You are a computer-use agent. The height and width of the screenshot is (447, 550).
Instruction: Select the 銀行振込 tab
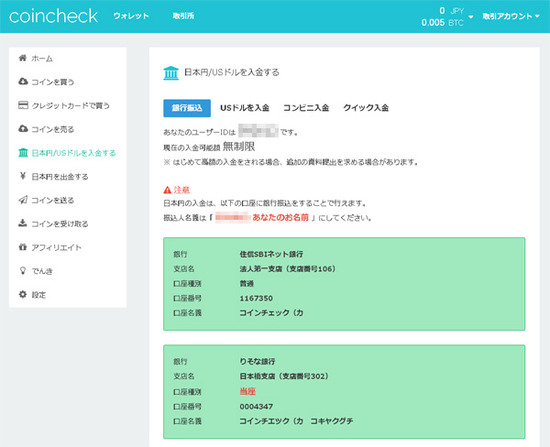187,108
